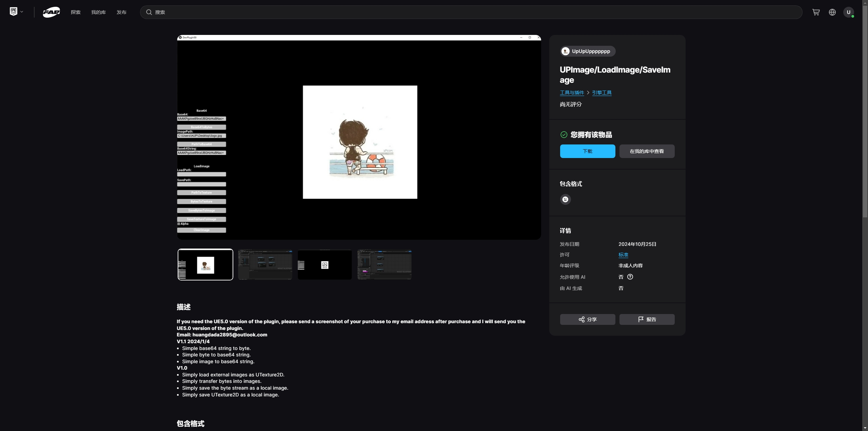
Task: Click 在我的库中查看 button
Action: [647, 151]
